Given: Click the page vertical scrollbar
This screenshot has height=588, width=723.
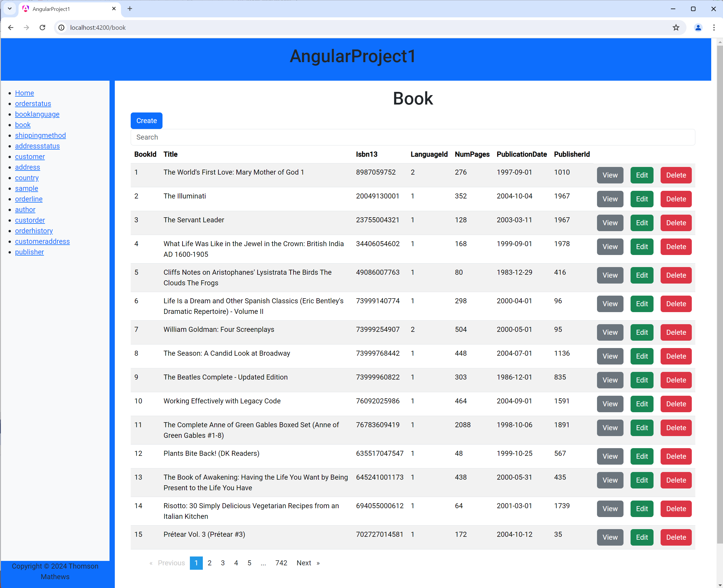Looking at the screenshot, I should pyautogui.click(x=719, y=294).
